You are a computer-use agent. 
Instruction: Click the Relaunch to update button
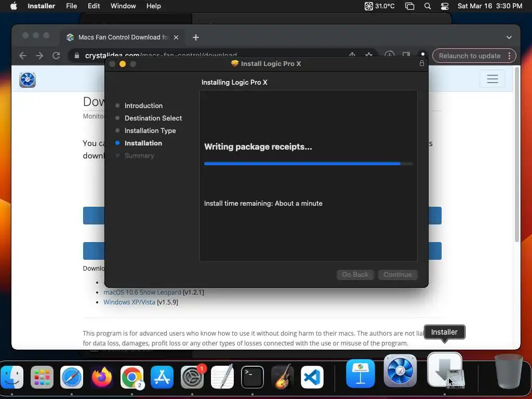[x=470, y=56]
